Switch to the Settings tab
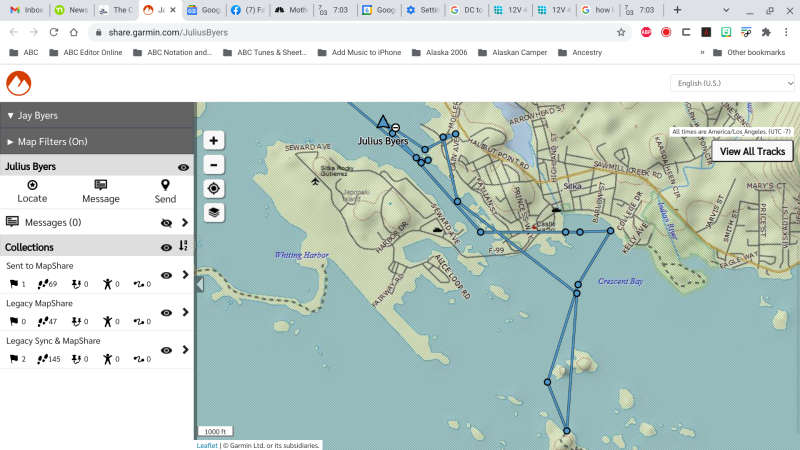 423,10
